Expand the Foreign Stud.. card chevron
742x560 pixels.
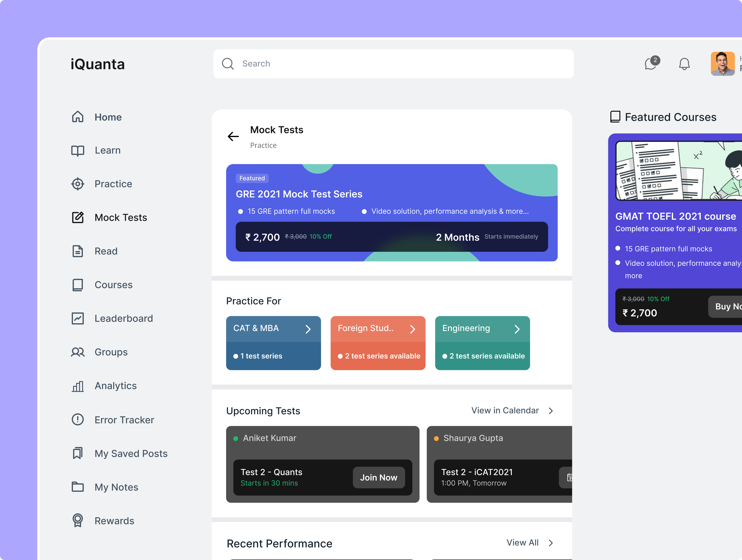tap(413, 329)
